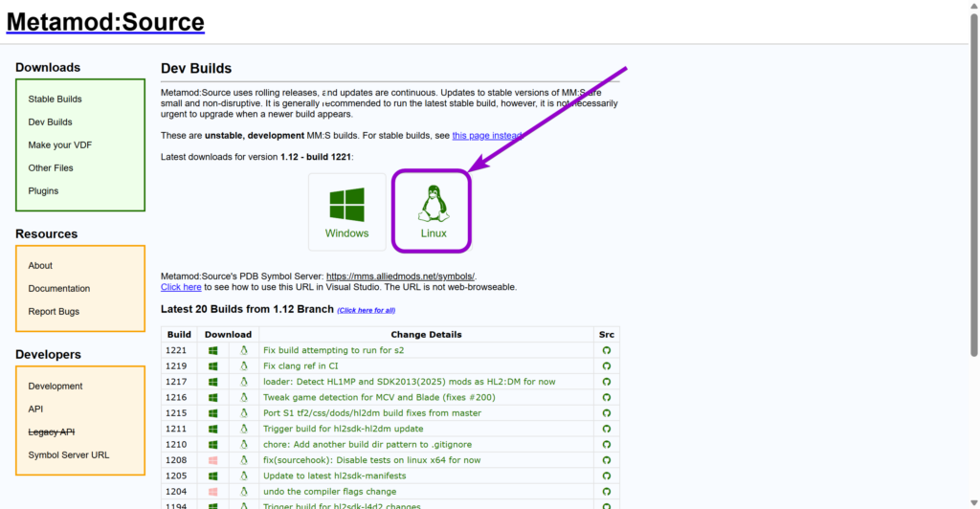Click the page vertical scrollbar thumb
Viewport: 980px width, 509px height.
point(973,185)
